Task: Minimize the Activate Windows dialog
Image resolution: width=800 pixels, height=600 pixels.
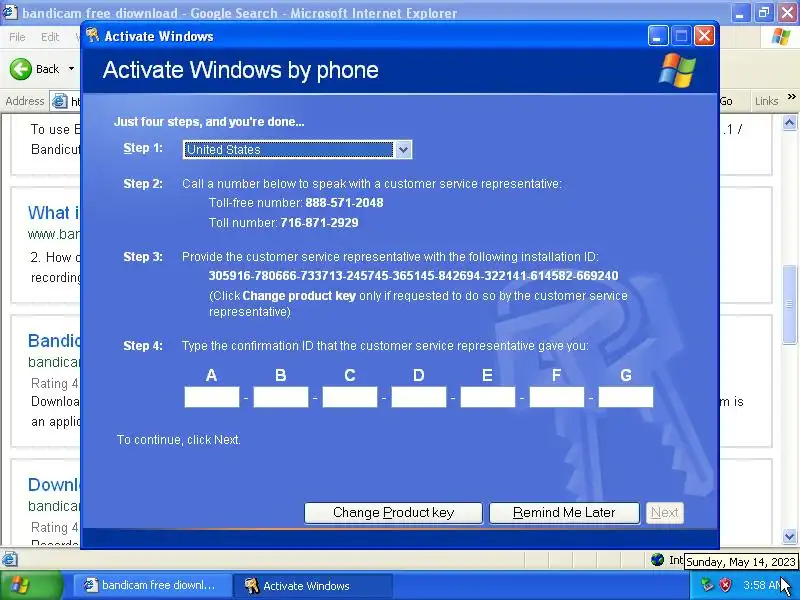Action: click(x=658, y=36)
